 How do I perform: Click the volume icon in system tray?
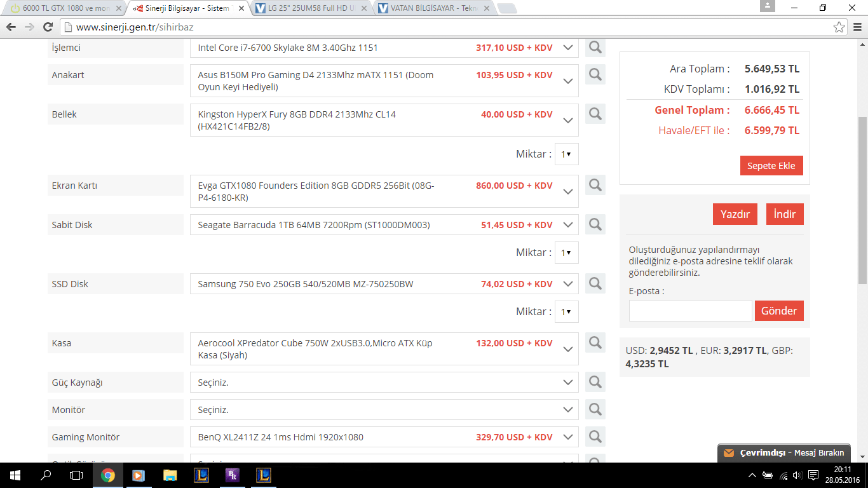797,475
